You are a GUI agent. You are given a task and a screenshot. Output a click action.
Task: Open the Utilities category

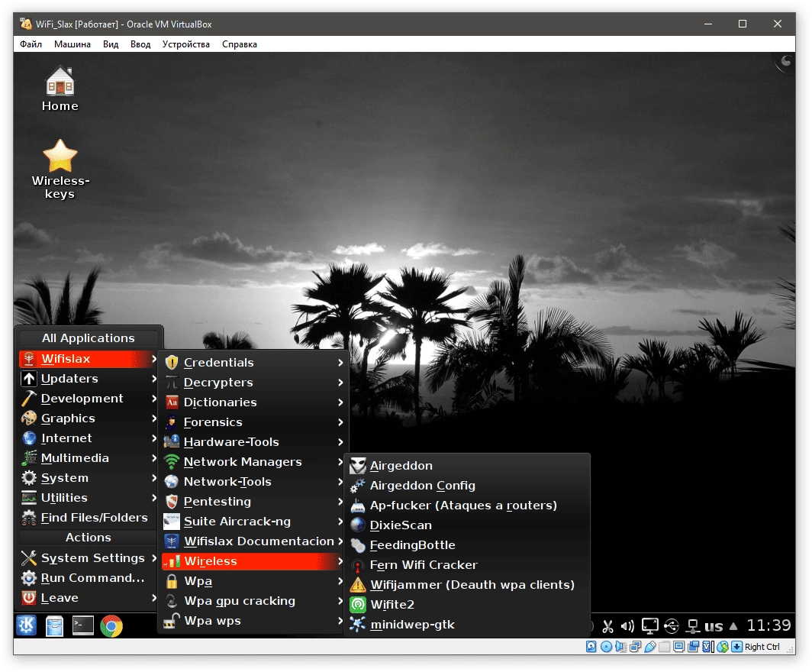point(89,498)
